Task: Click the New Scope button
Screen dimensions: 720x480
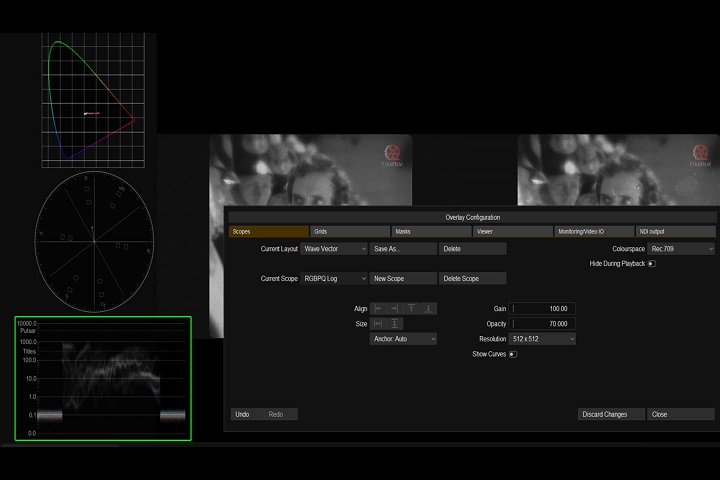Action: [x=403, y=279]
